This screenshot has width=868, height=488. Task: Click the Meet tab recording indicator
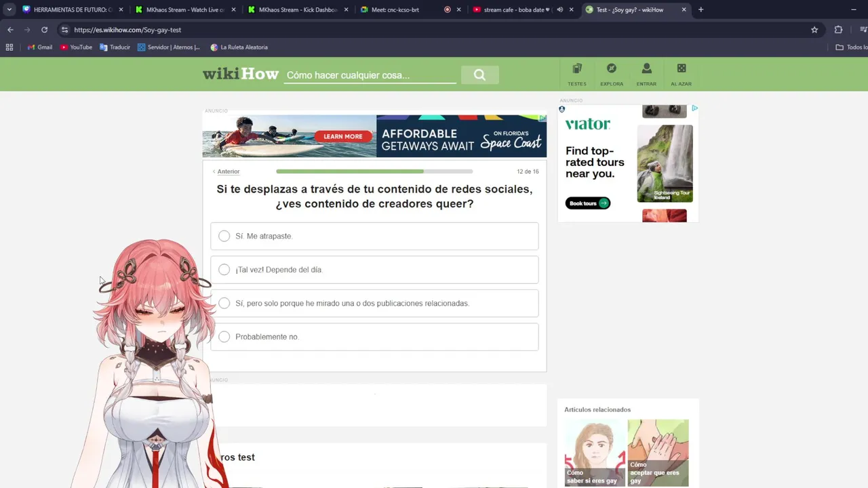[x=447, y=9]
